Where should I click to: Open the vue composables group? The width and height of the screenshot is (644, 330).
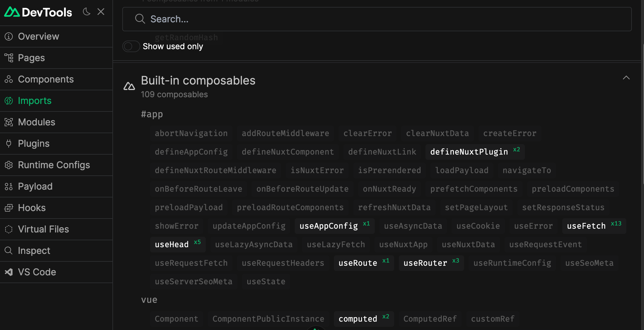point(149,300)
